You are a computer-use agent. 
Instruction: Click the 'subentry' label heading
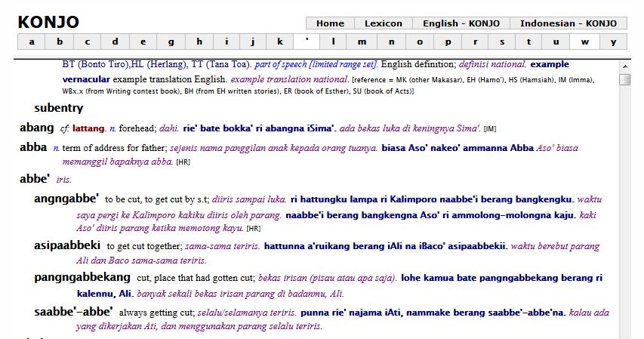59,108
